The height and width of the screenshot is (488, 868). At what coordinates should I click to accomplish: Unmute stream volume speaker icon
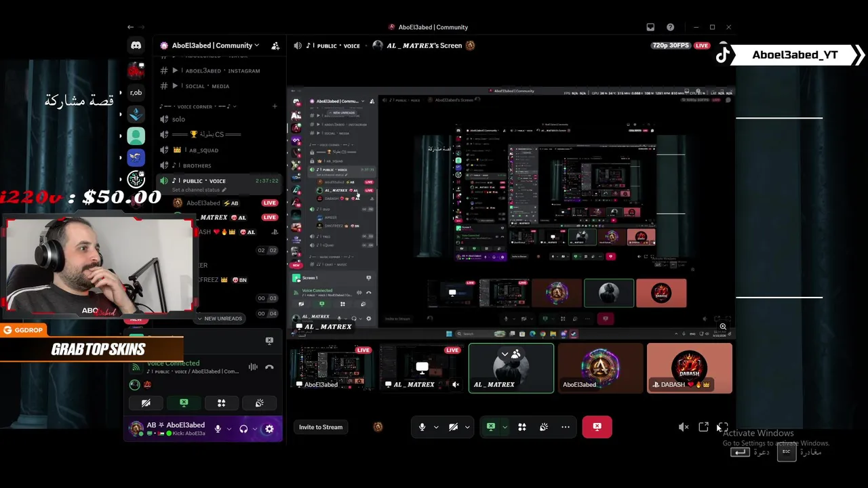[x=684, y=427]
